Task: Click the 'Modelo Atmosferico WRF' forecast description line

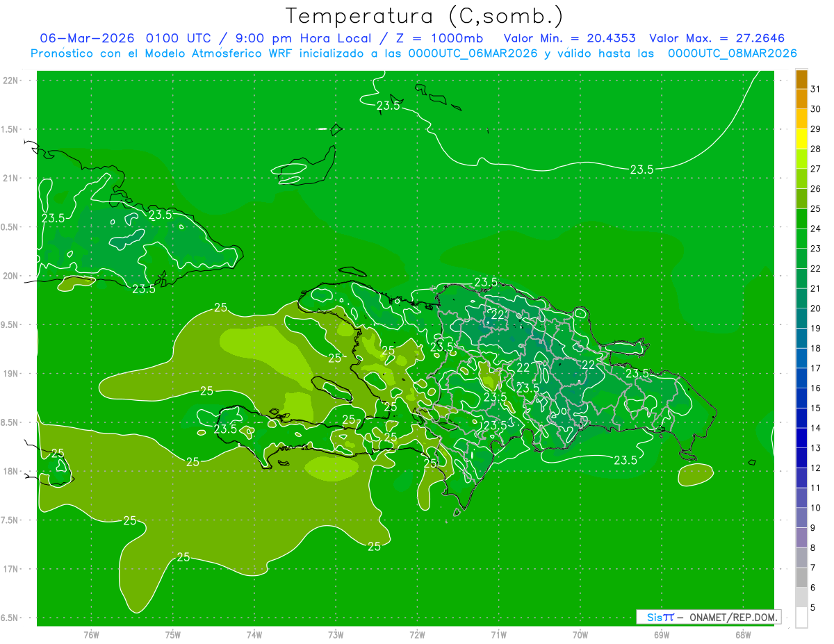Action: (x=414, y=53)
